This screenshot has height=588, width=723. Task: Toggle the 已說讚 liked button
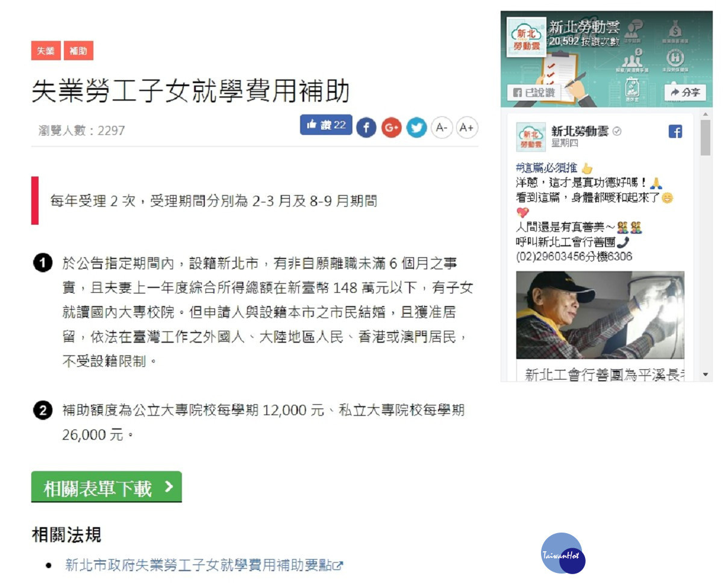pyautogui.click(x=536, y=93)
